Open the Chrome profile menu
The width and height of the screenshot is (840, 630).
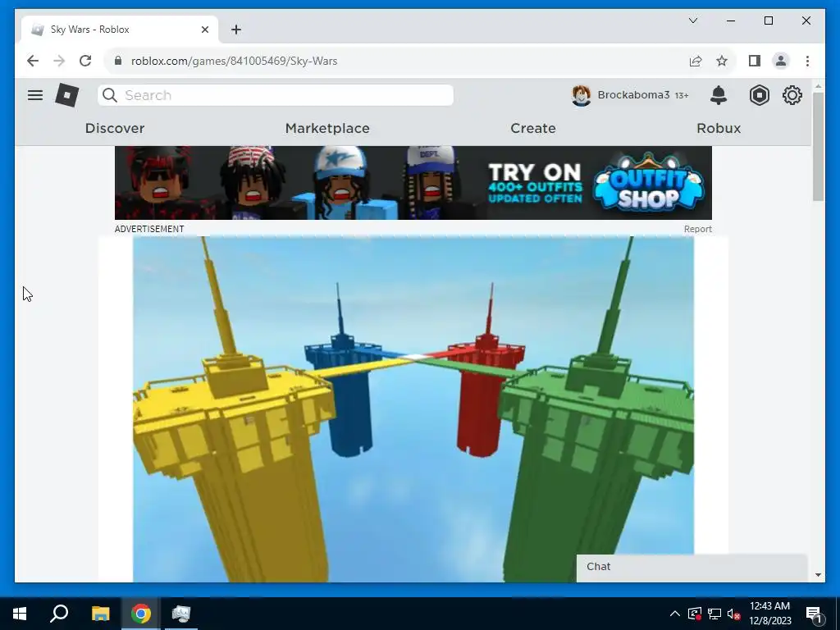click(x=781, y=61)
